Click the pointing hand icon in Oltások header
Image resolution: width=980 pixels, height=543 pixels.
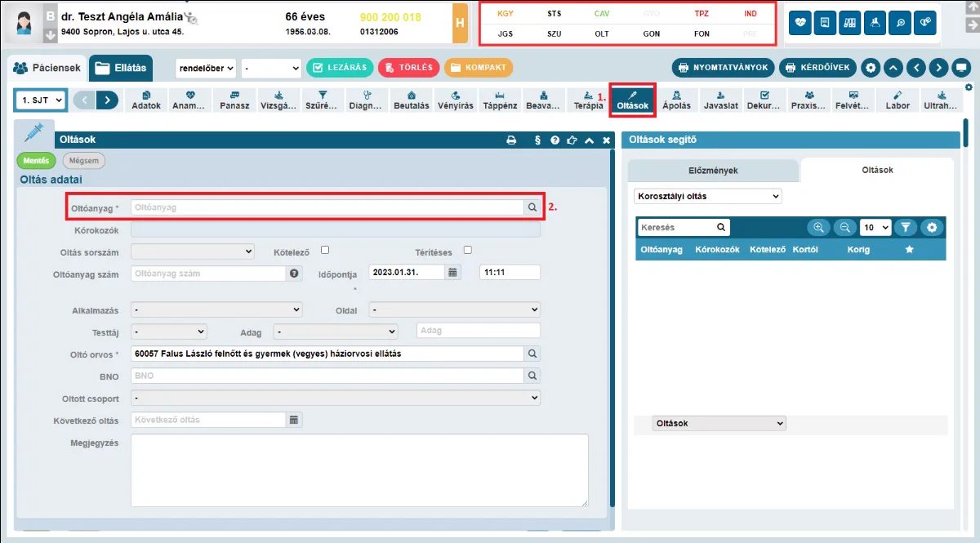(x=572, y=140)
